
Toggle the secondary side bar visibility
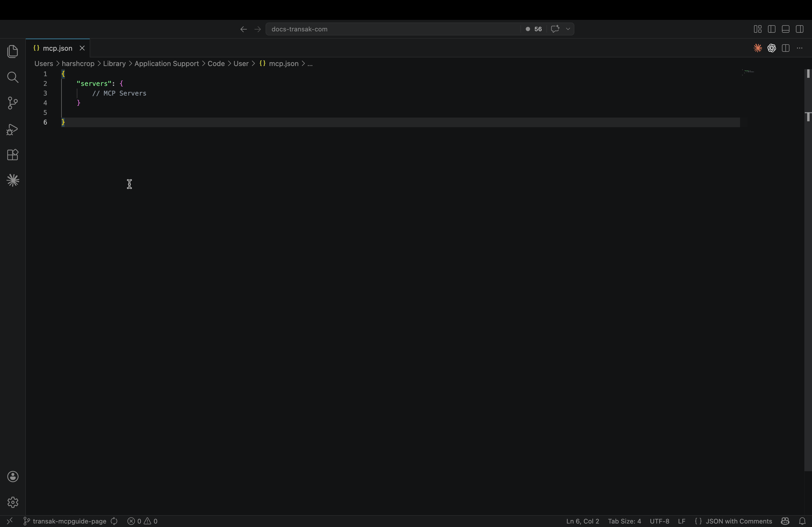[x=799, y=29]
